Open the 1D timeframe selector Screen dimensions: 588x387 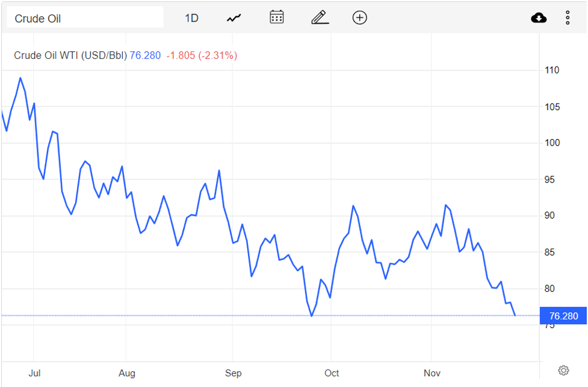pos(191,18)
